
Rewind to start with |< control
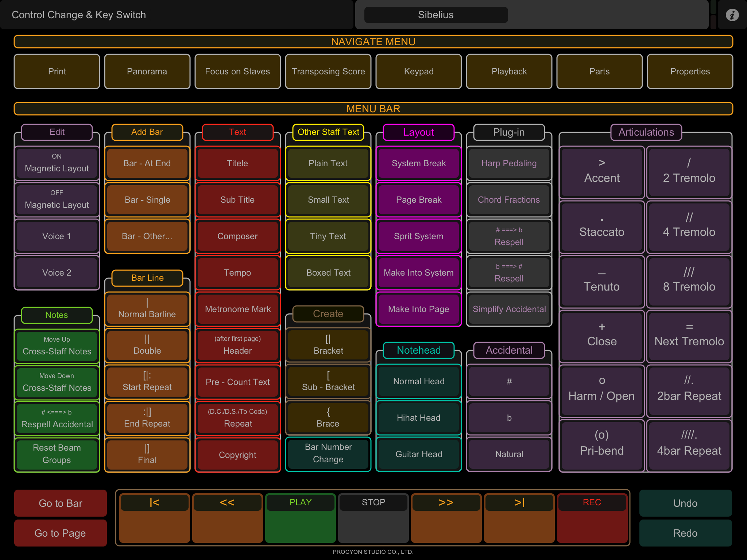point(154,518)
